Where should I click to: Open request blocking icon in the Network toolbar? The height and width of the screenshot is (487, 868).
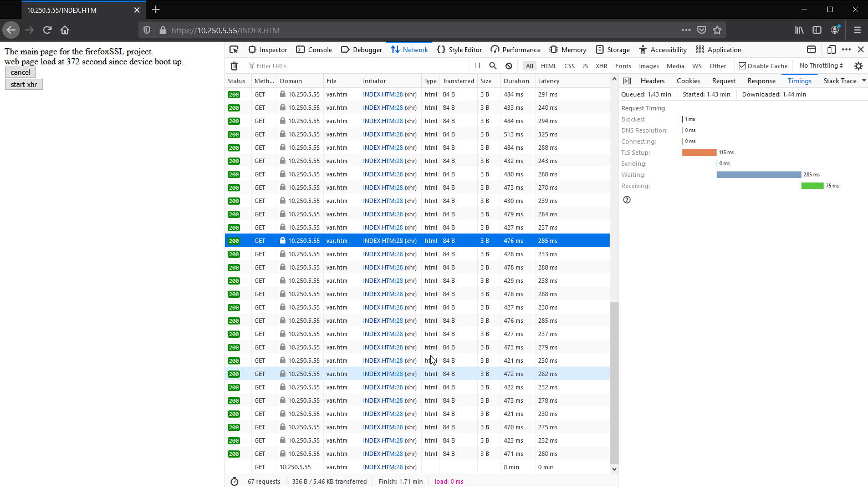tap(509, 65)
